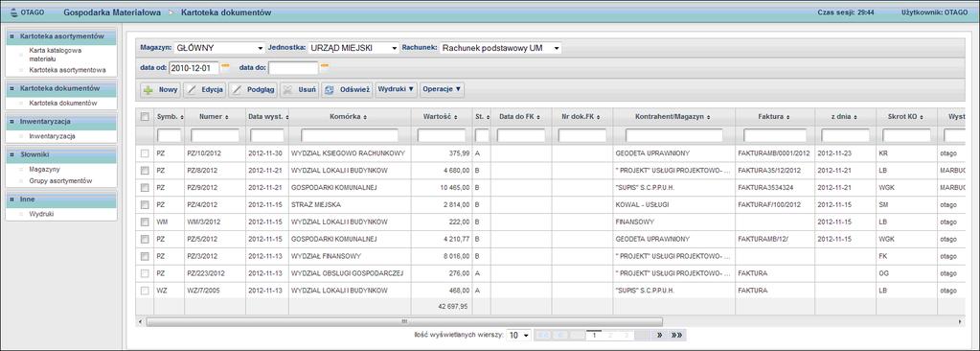Image resolution: width=980 pixels, height=351 pixels.
Task: Click Gospodarka Materiałowa breadcrumb
Action: click(x=112, y=12)
